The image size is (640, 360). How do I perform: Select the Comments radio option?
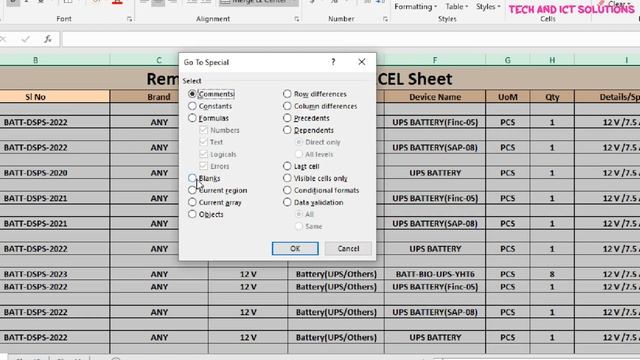tap(211, 94)
